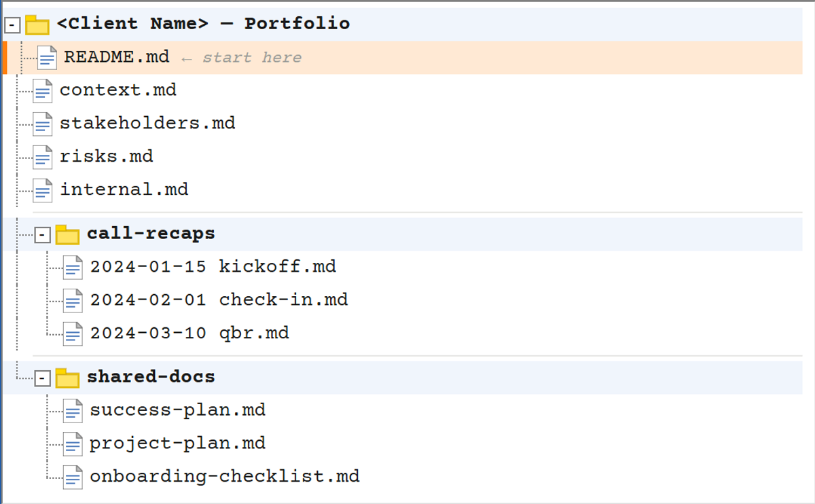Open stakeholders.md file name
The image size is (815, 504).
coord(147,124)
